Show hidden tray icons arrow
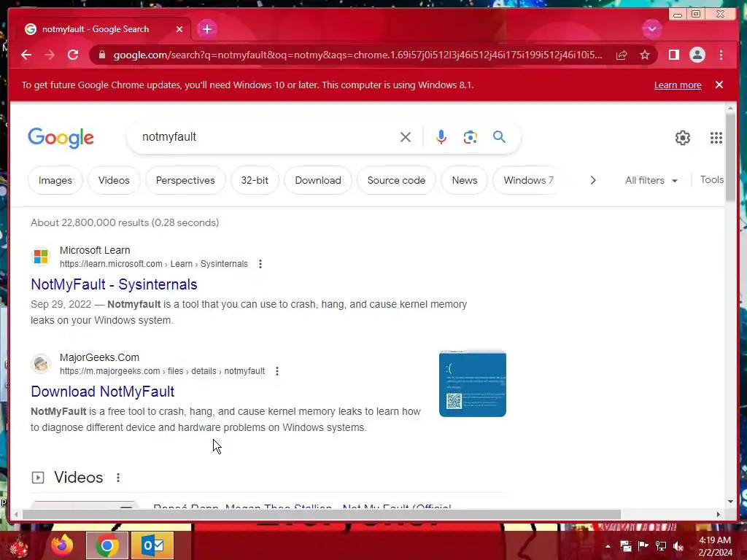Screen dimensions: 747x560 [x=608, y=546]
